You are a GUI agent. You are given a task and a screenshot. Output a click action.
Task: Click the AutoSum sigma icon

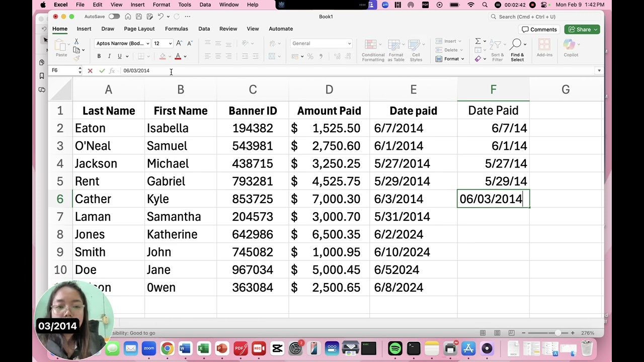coord(478,41)
